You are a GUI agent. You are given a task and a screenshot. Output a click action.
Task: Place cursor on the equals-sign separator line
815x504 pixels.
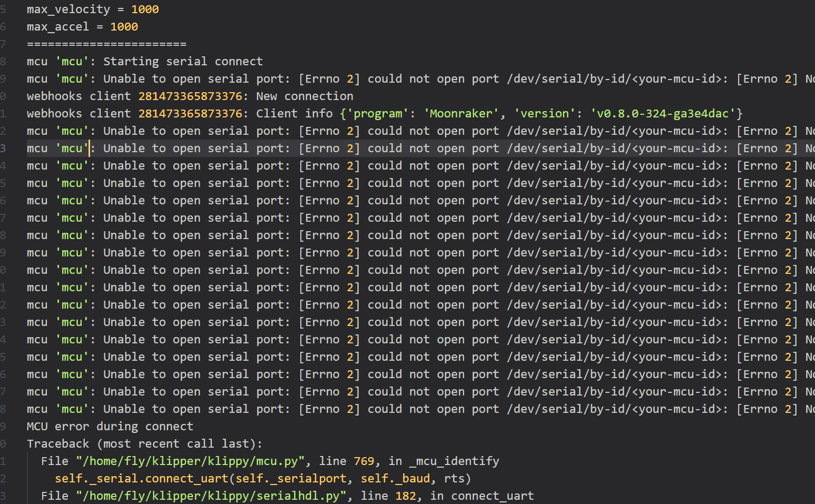pos(106,44)
